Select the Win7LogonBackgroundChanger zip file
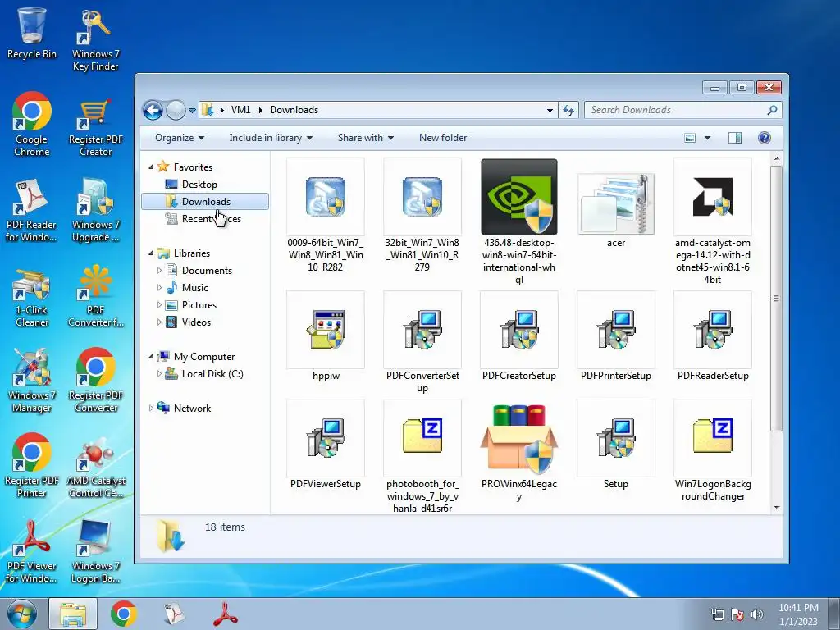 coord(713,451)
